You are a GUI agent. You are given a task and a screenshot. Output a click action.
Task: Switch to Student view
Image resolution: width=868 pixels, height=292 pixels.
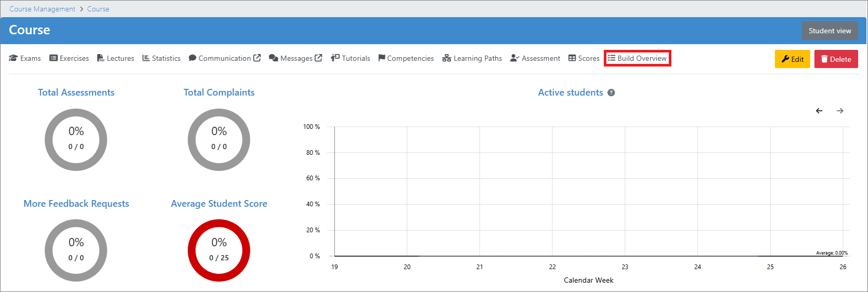coord(830,31)
